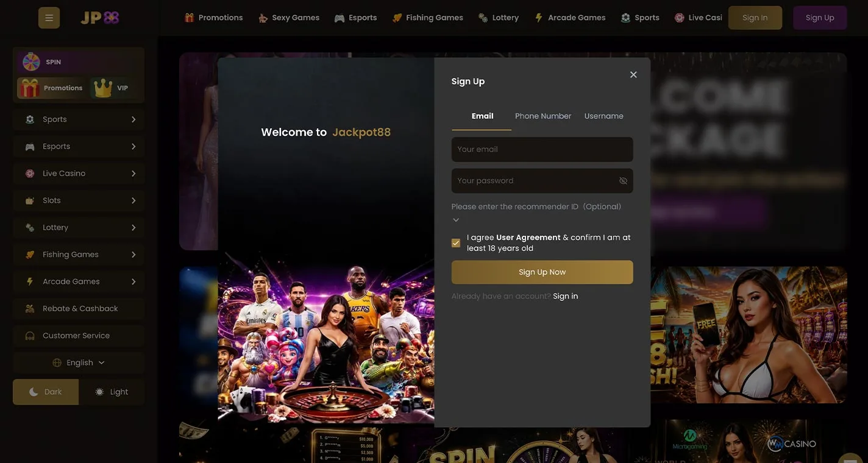Screen dimensions: 868x463
Task: Select the Email tab
Action: (x=482, y=116)
